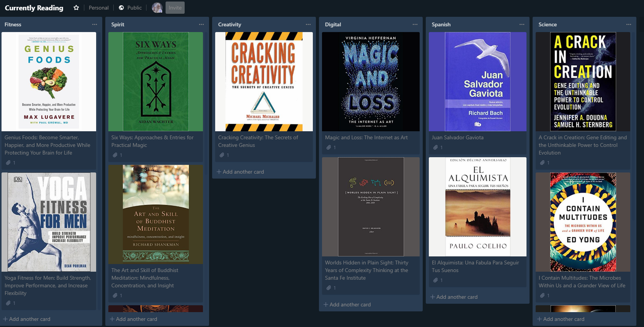The height and width of the screenshot is (327, 644).
Task: Add another card to Science list
Action: (561, 319)
